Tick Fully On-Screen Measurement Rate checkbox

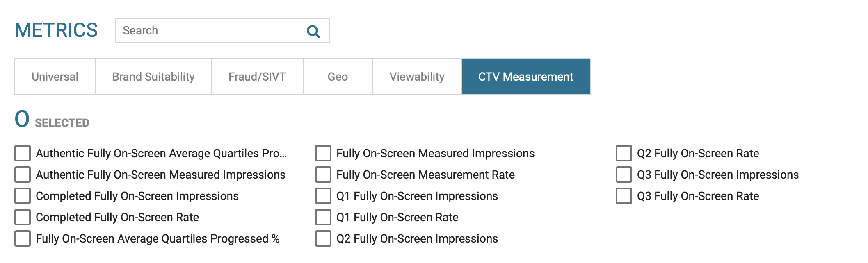pos(323,175)
